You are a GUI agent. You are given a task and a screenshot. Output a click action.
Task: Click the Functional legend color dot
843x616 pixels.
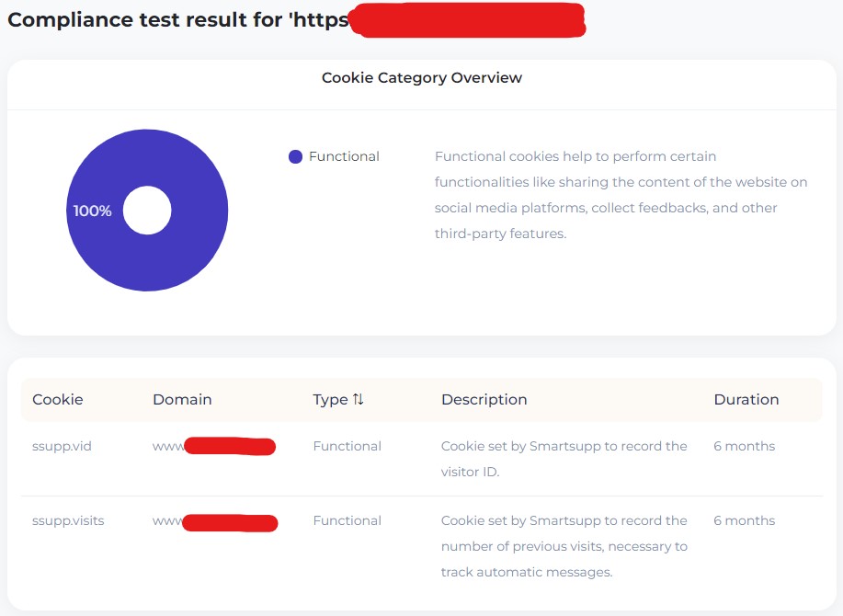[x=295, y=157]
